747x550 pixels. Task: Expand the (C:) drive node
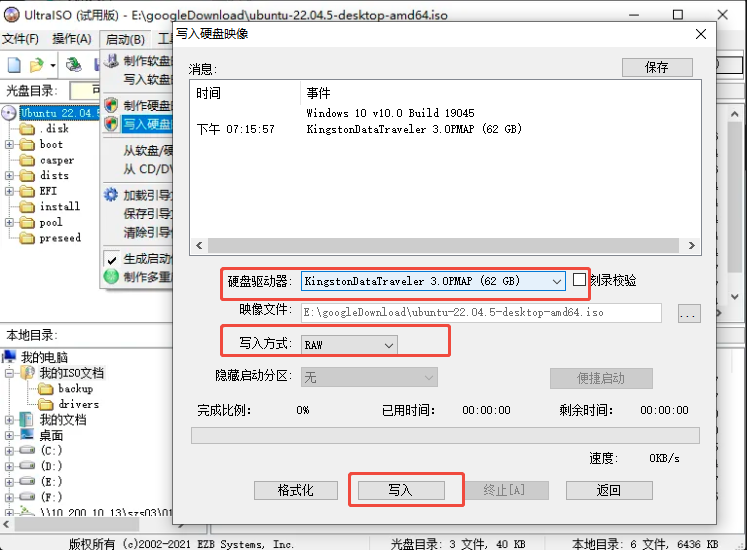[x=9, y=450]
